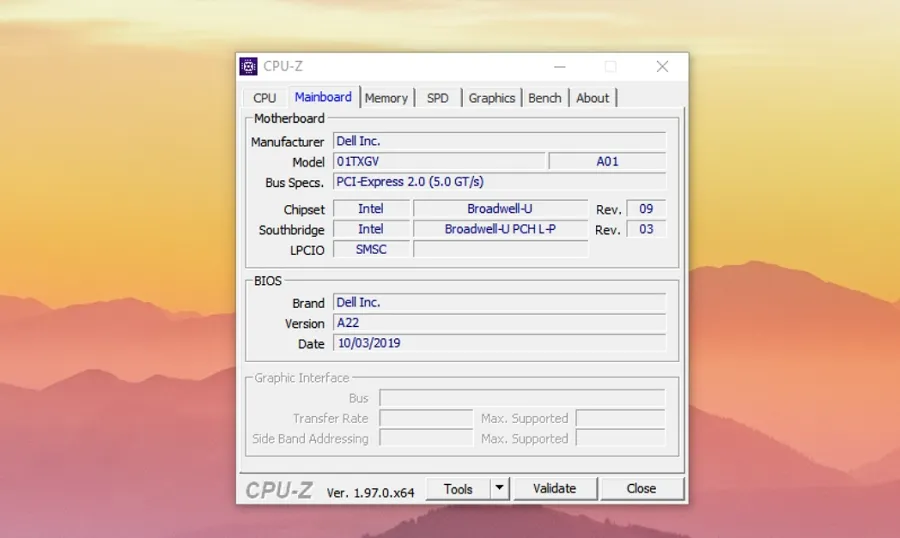Screen dimensions: 900x538
Task: Click the Transfer Rate field
Action: click(x=426, y=419)
